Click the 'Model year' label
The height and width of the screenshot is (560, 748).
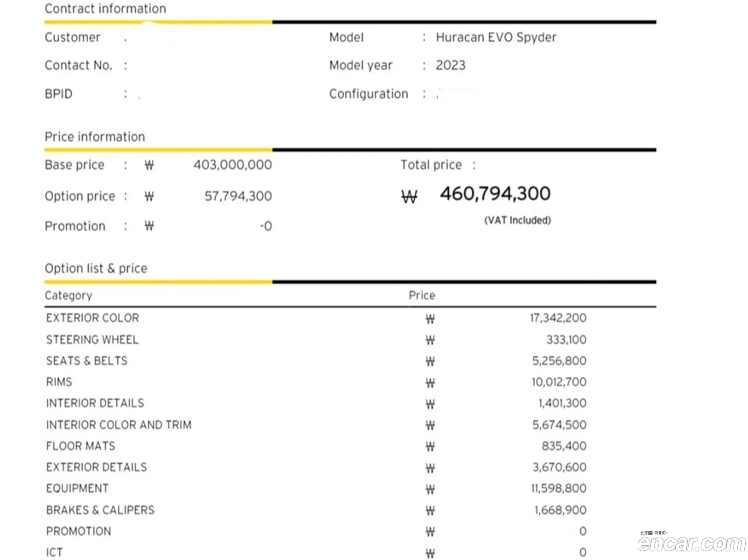point(361,65)
